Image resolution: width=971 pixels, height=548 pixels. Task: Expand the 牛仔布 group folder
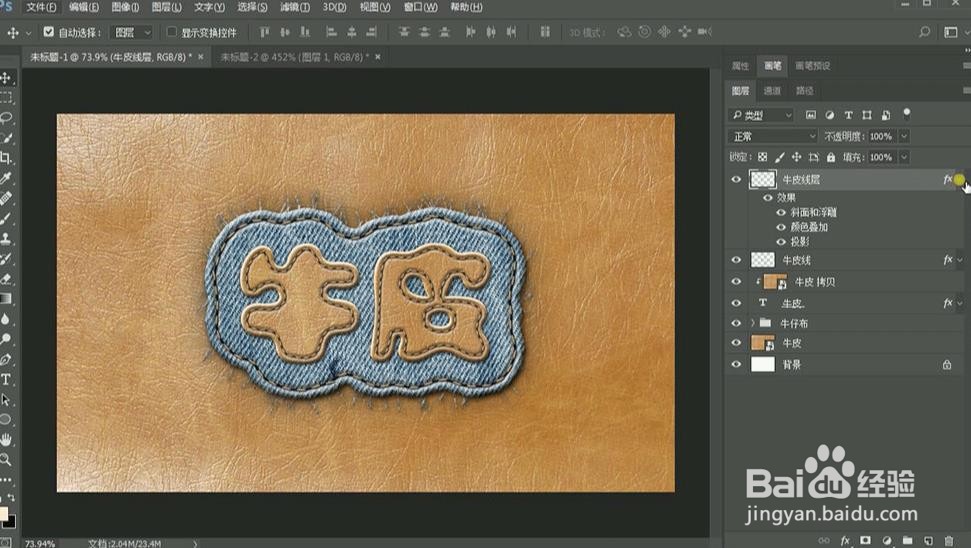[752, 323]
